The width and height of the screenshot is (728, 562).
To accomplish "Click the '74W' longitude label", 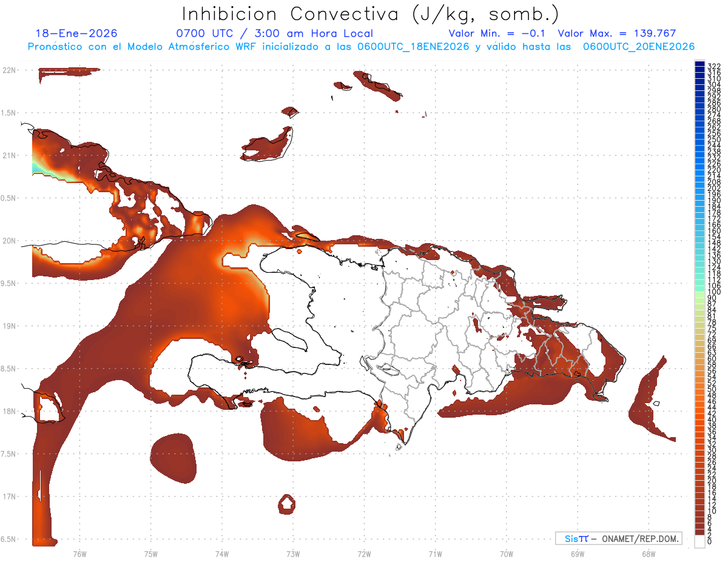I will coord(221,554).
